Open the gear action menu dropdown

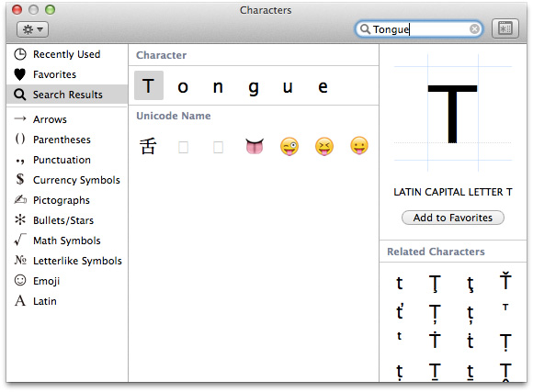pos(32,29)
